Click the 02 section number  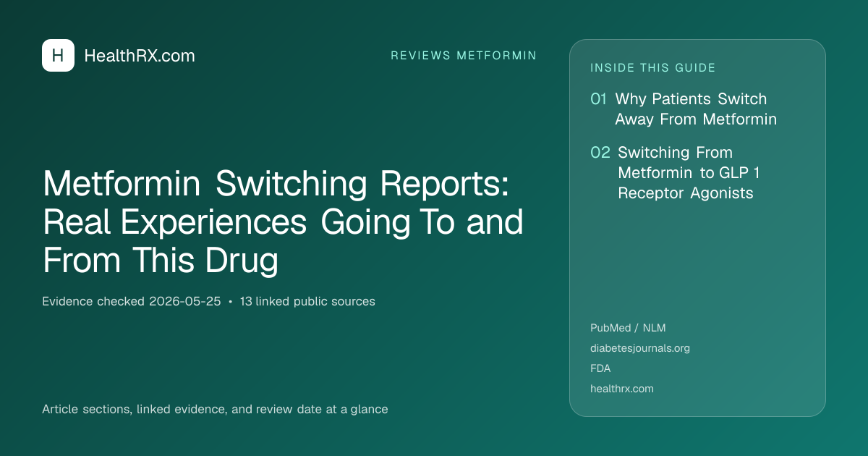click(600, 153)
